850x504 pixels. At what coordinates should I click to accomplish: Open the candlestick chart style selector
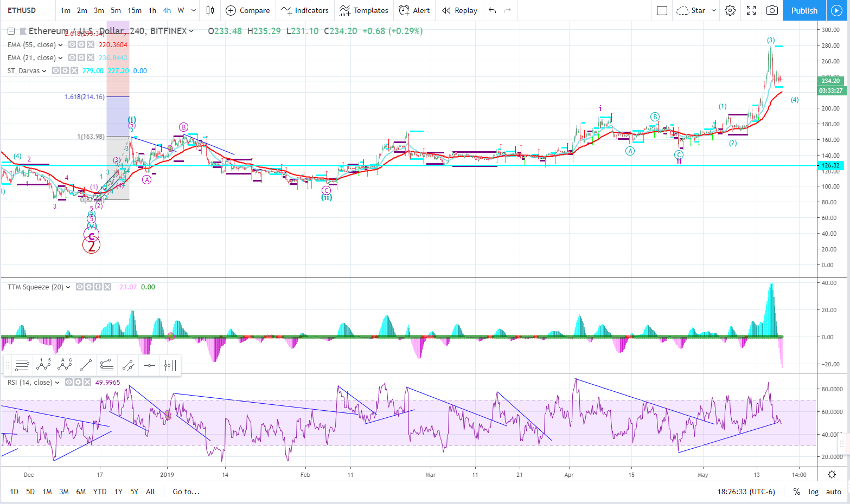[210, 10]
